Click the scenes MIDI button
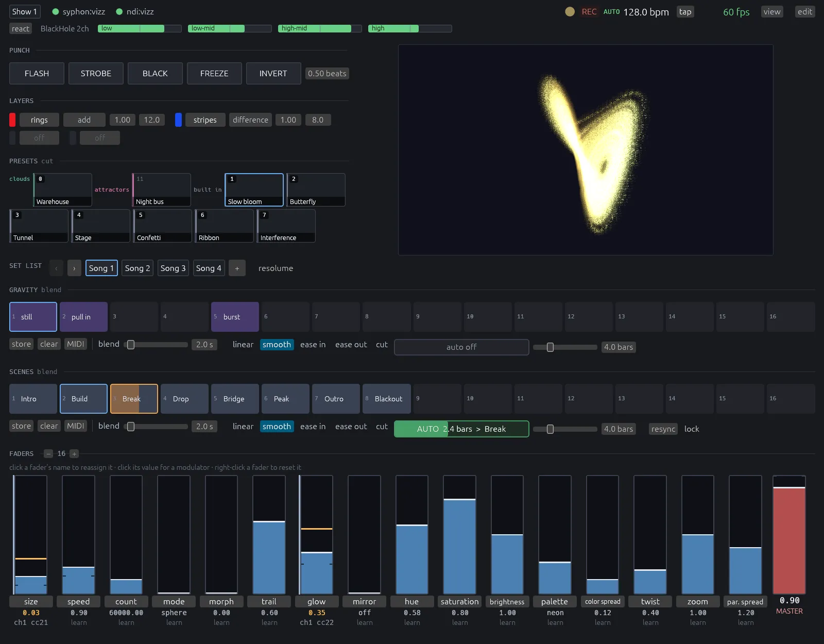Image resolution: width=824 pixels, height=644 pixels. click(x=75, y=426)
